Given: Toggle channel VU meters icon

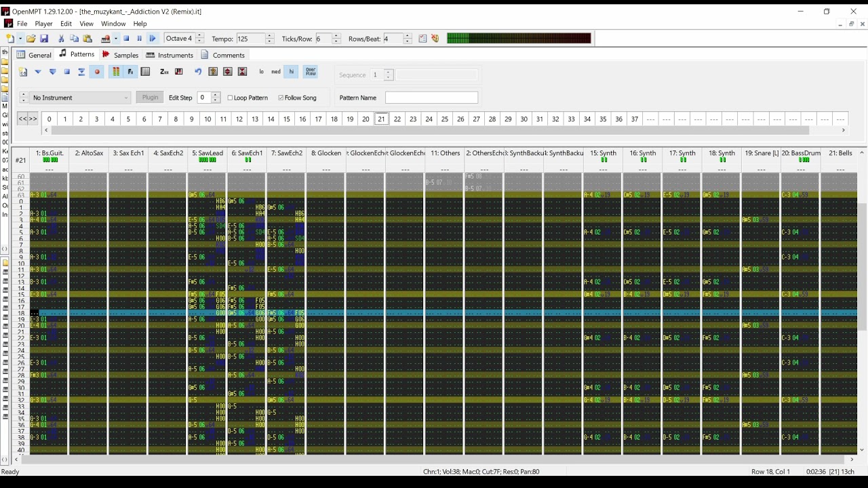Looking at the screenshot, I should click(x=116, y=72).
